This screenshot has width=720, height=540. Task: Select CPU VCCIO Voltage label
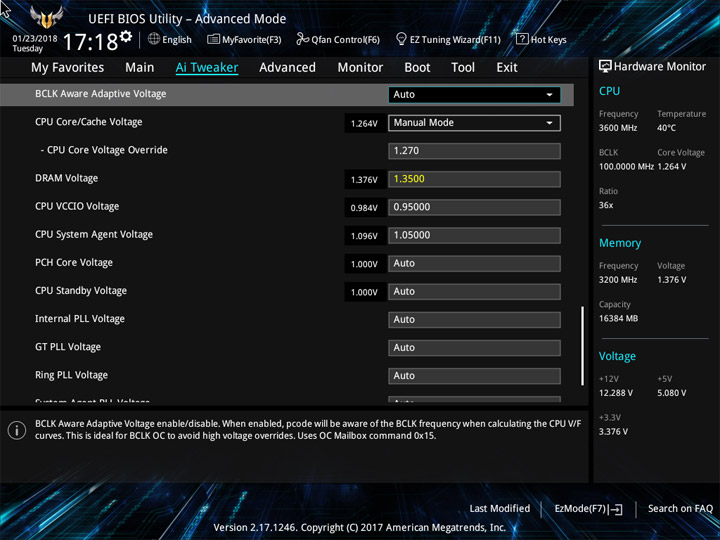(x=77, y=207)
